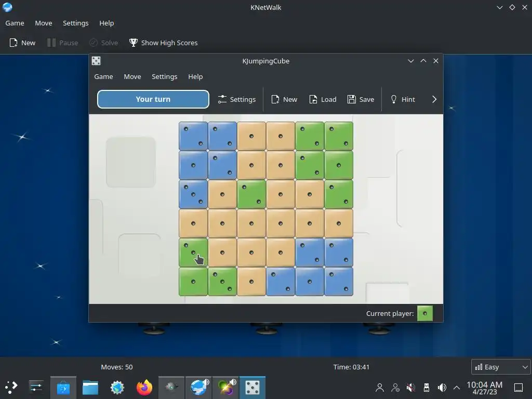The width and height of the screenshot is (532, 399).
Task: Open the KJumpingCube Move menu
Action: (132, 77)
